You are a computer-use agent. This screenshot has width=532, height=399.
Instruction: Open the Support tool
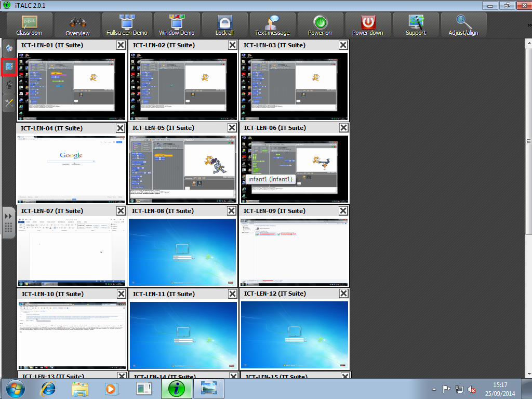pos(416,25)
